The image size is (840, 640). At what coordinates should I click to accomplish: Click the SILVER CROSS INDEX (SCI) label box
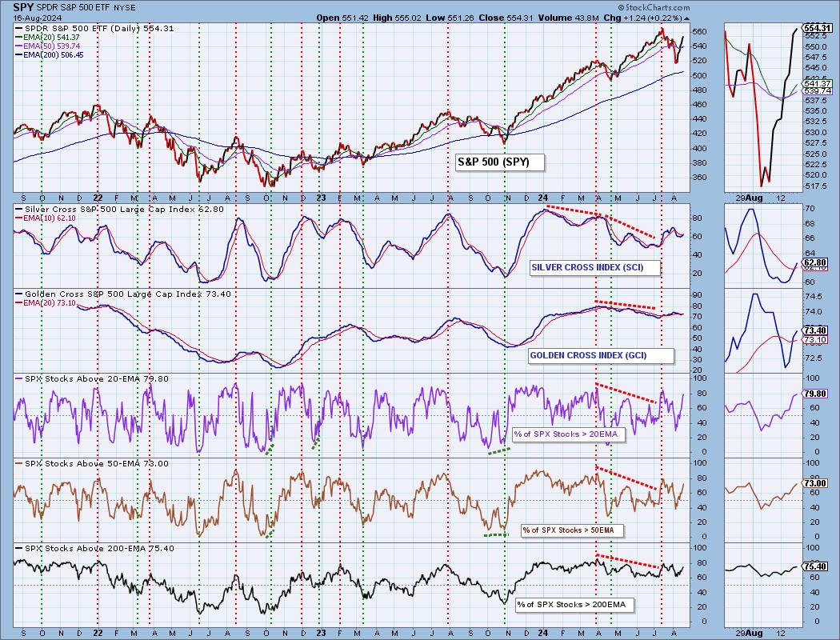click(594, 267)
